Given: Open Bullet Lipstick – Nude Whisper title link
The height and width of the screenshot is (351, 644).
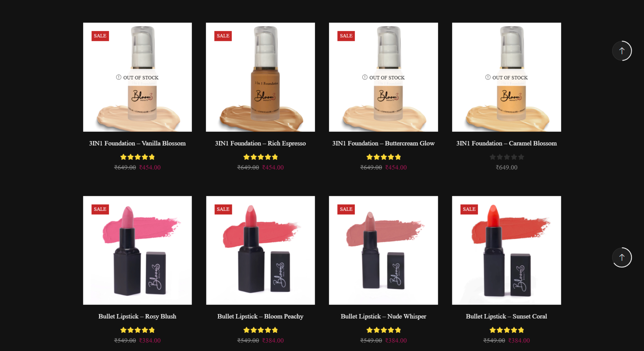Looking at the screenshot, I should [x=384, y=316].
